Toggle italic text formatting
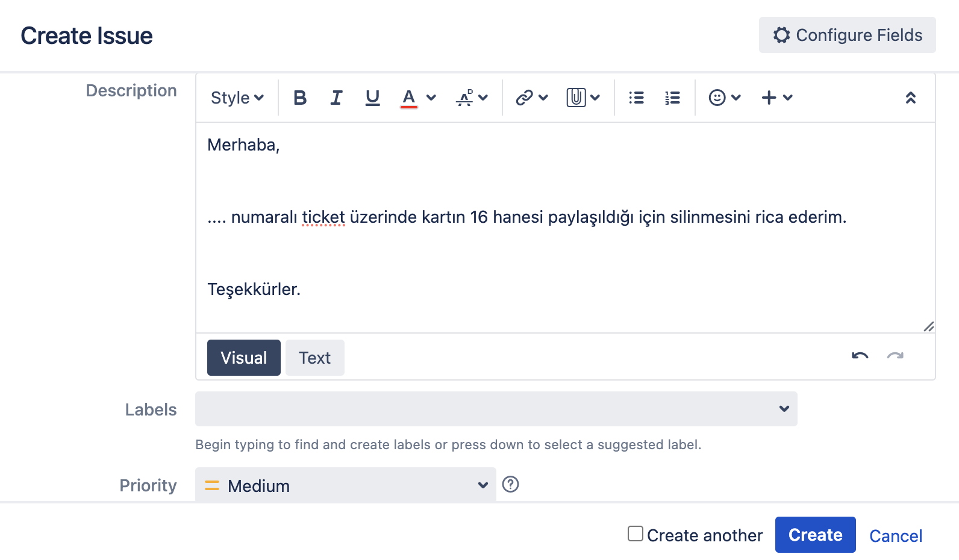The width and height of the screenshot is (959, 560). coord(336,98)
